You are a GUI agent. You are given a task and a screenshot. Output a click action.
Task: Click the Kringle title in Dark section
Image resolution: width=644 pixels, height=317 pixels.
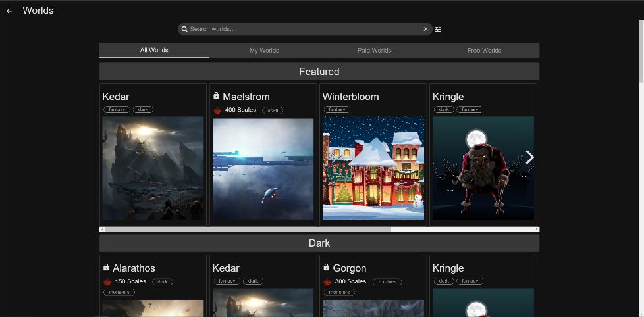pos(448,268)
